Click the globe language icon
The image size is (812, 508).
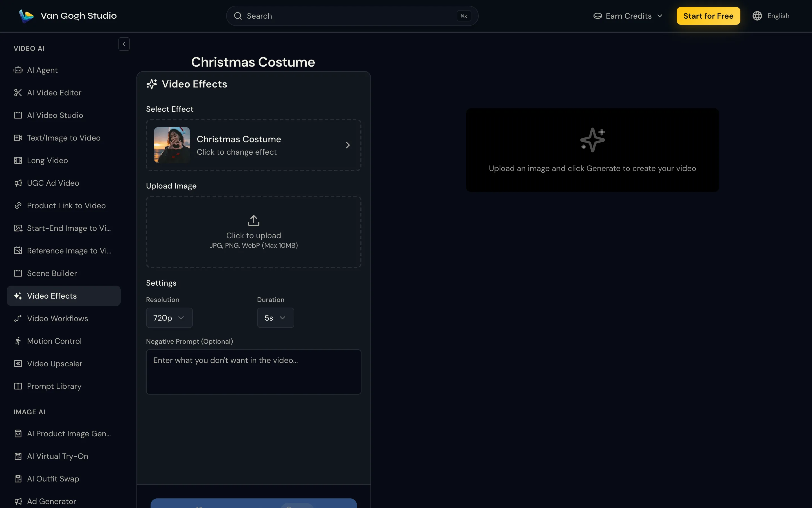point(757,16)
